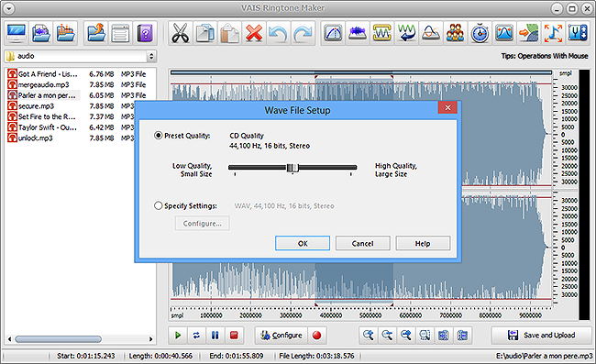Click the disabled Configure... button in dialog
Image resolution: width=596 pixels, height=364 pixels.
[203, 224]
